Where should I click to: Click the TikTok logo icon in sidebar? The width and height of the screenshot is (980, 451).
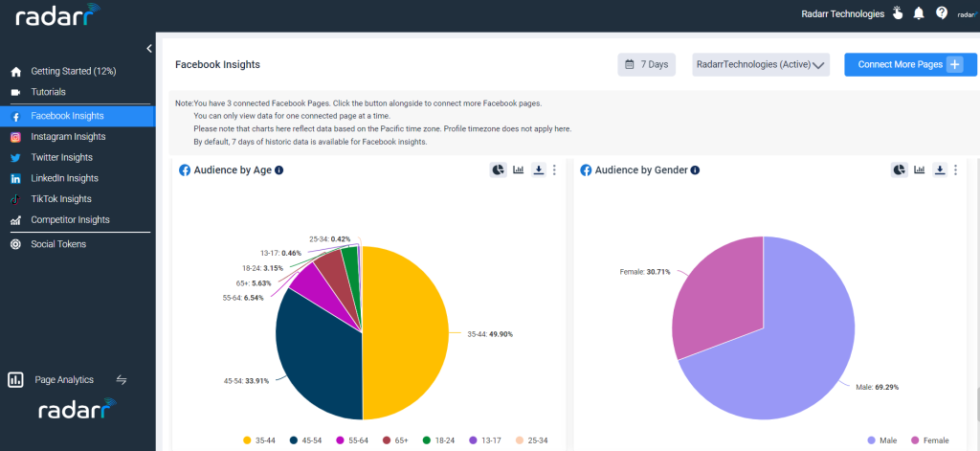point(16,199)
